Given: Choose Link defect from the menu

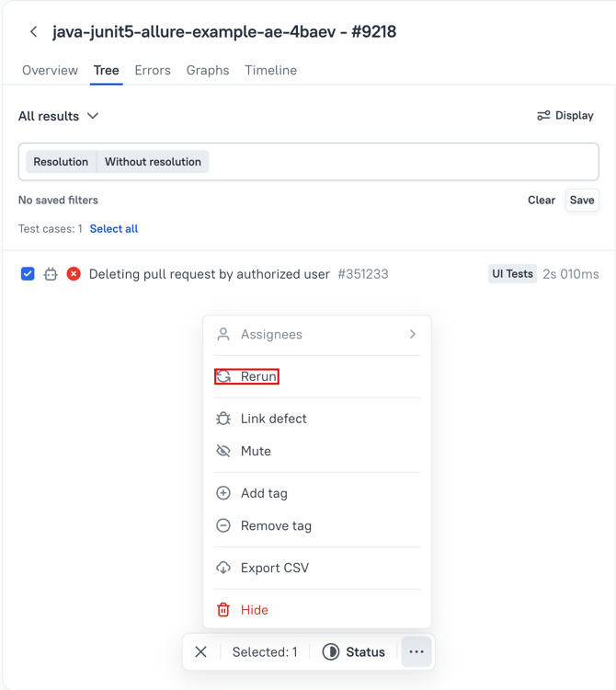Looking at the screenshot, I should 273,419.
